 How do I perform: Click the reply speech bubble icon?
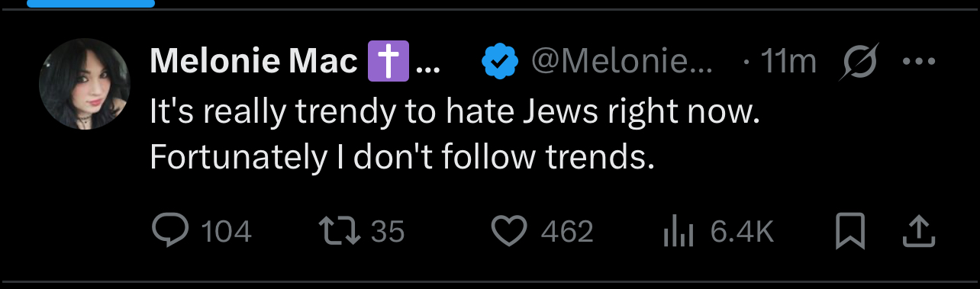pyautogui.click(x=169, y=230)
